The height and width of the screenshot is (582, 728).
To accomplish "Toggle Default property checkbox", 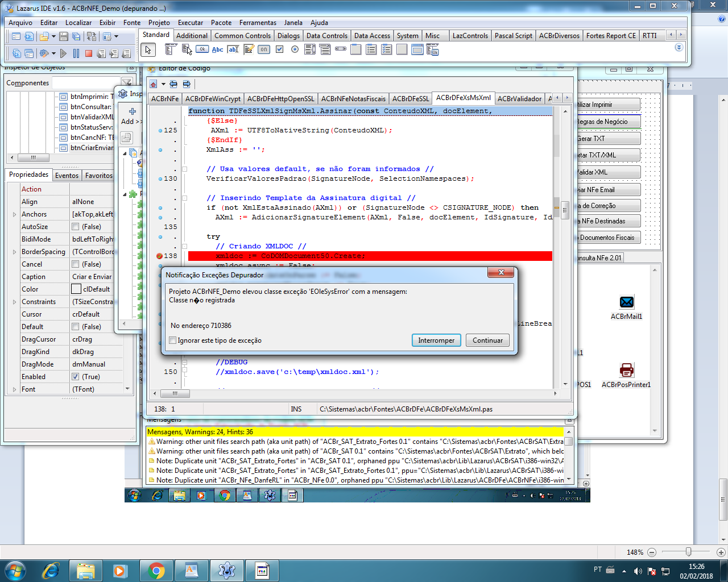I will tap(75, 327).
